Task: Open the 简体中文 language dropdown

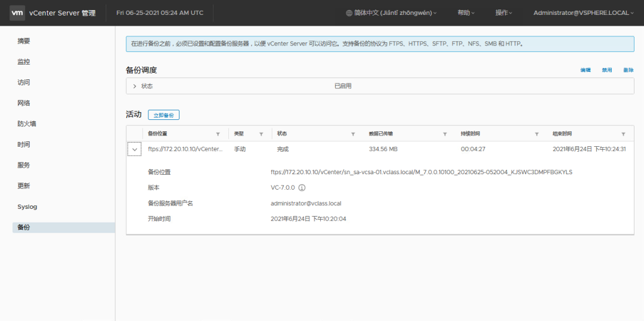Action: click(391, 13)
